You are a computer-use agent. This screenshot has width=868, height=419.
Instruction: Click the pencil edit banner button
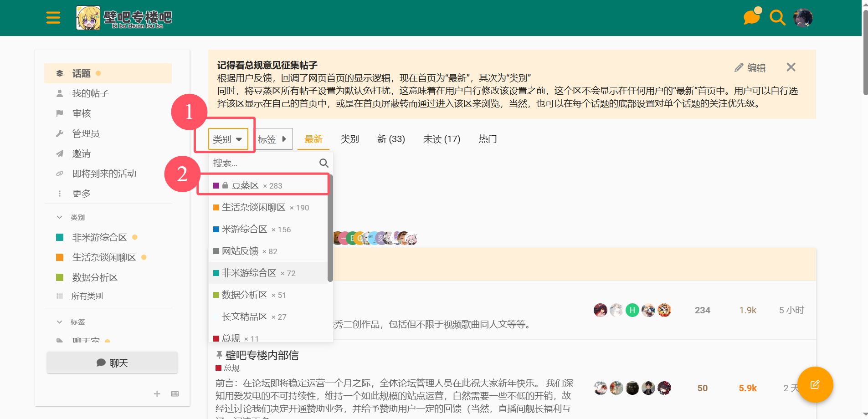(750, 68)
